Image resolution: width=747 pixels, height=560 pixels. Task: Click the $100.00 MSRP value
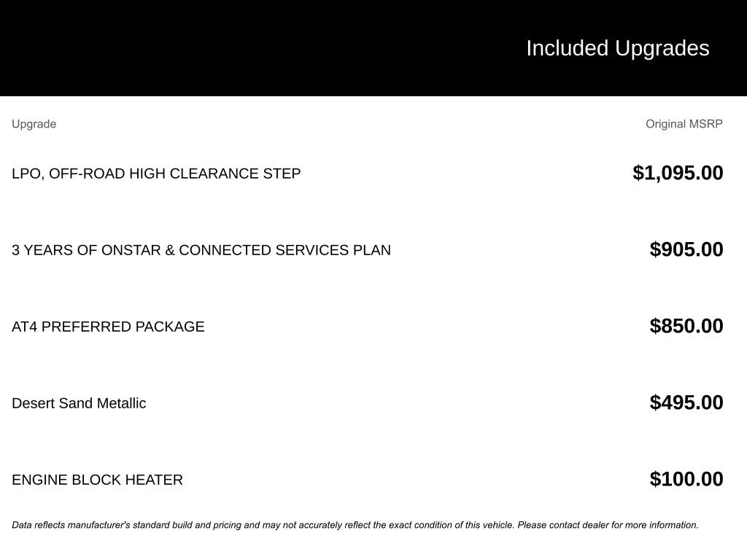[686, 479]
